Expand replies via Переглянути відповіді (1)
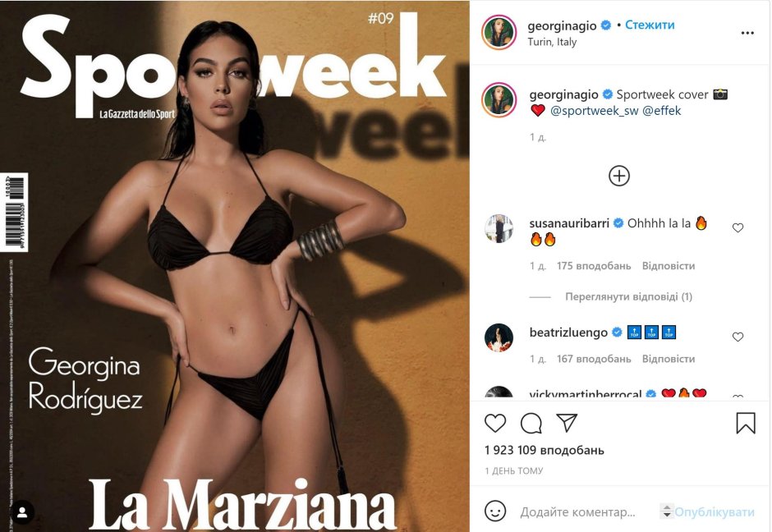This screenshot has width=772, height=532. click(628, 296)
